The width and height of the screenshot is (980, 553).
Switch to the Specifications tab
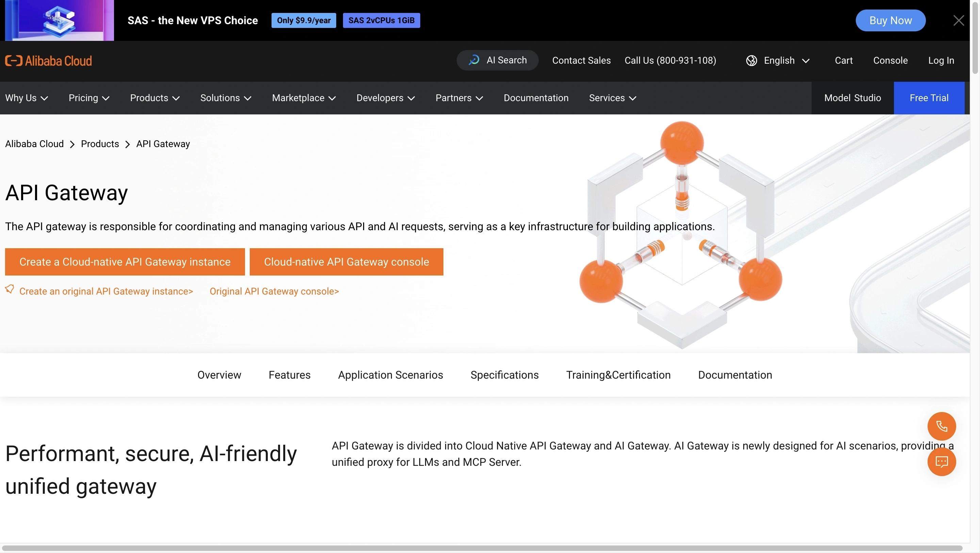point(504,375)
